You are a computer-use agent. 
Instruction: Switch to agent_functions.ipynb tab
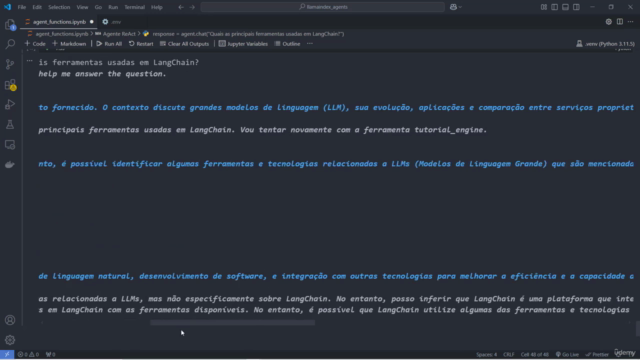59,22
